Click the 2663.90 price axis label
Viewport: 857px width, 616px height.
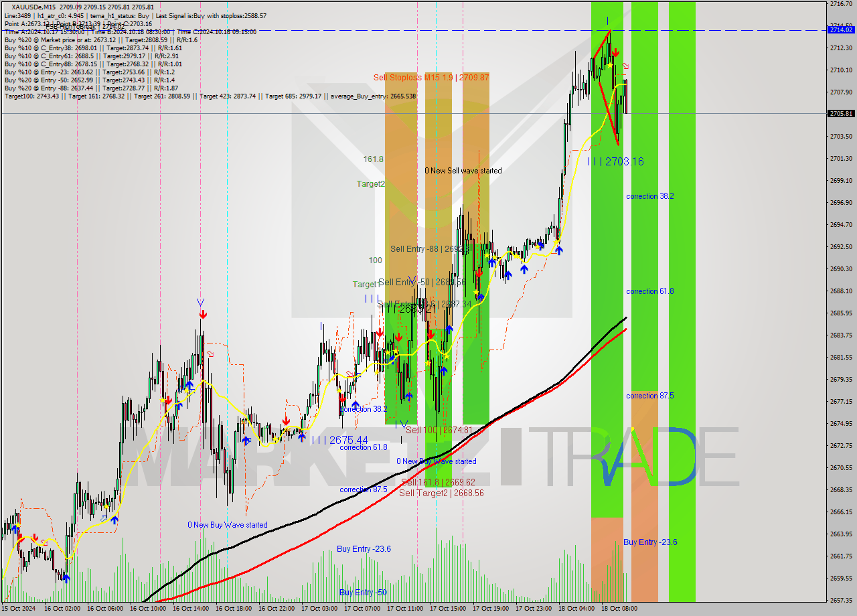click(x=840, y=534)
